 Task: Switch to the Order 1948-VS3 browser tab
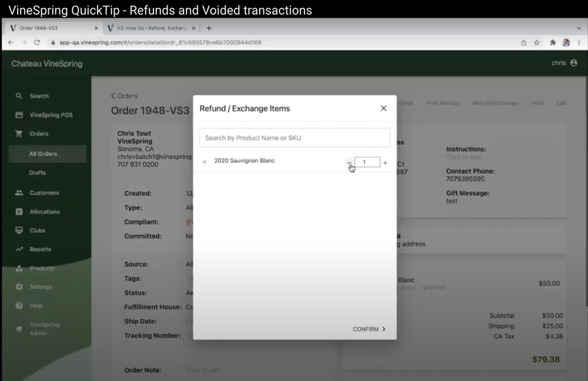(x=54, y=28)
